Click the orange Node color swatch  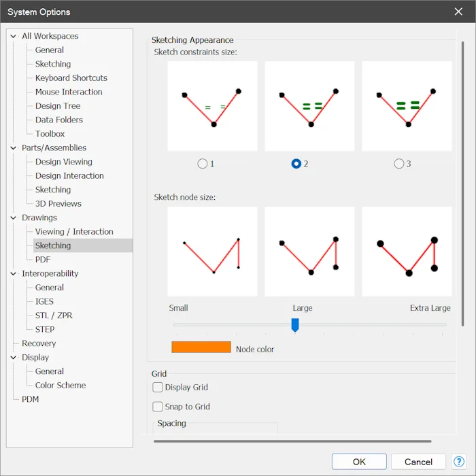[201, 347]
